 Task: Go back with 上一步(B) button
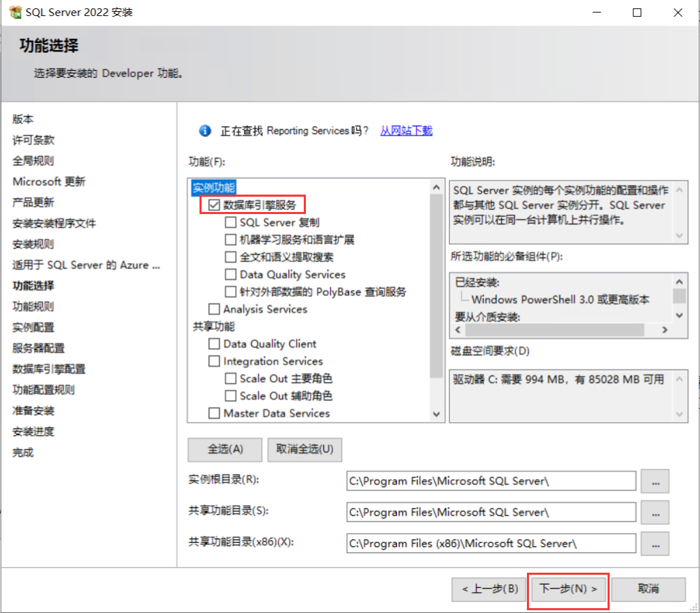(x=489, y=589)
